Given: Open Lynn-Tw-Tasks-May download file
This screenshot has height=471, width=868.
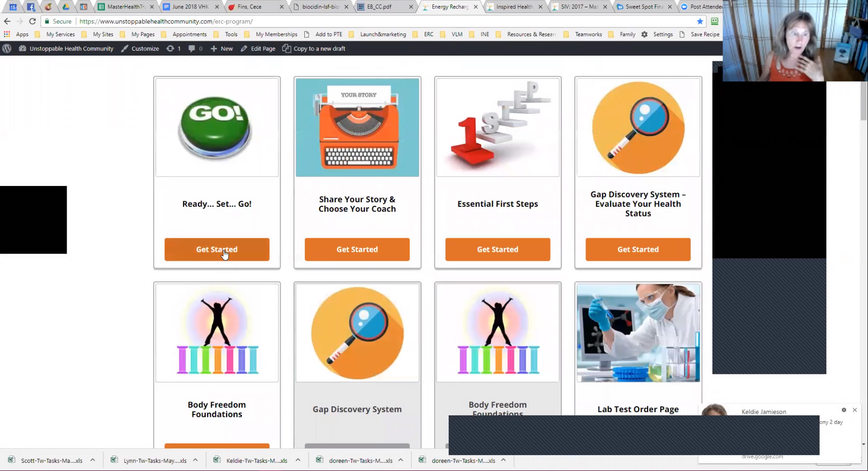Looking at the screenshot, I should pyautogui.click(x=149, y=460).
